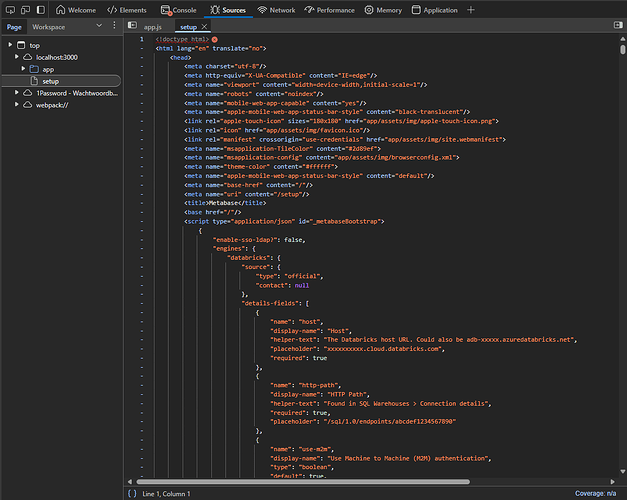Click the localhost:3000 cloud icon
Viewport: 627px width, 500px height.
click(x=28, y=57)
